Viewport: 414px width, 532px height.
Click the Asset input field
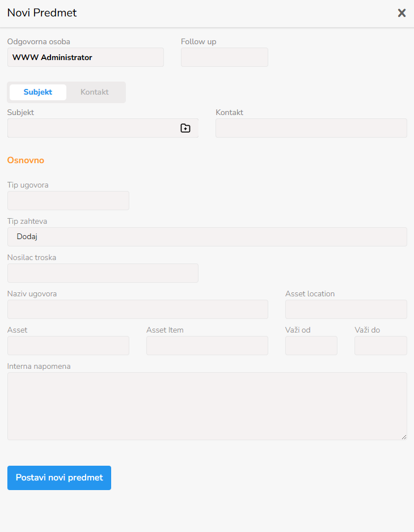click(68, 346)
